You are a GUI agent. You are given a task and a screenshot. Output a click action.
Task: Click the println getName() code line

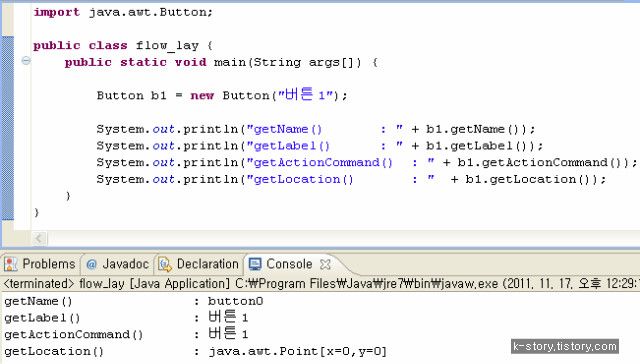(316, 129)
